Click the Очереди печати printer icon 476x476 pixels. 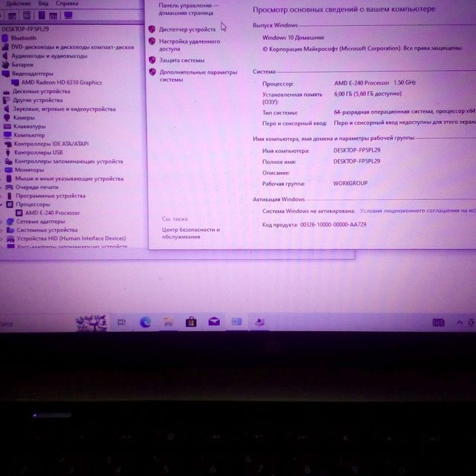(x=9, y=187)
